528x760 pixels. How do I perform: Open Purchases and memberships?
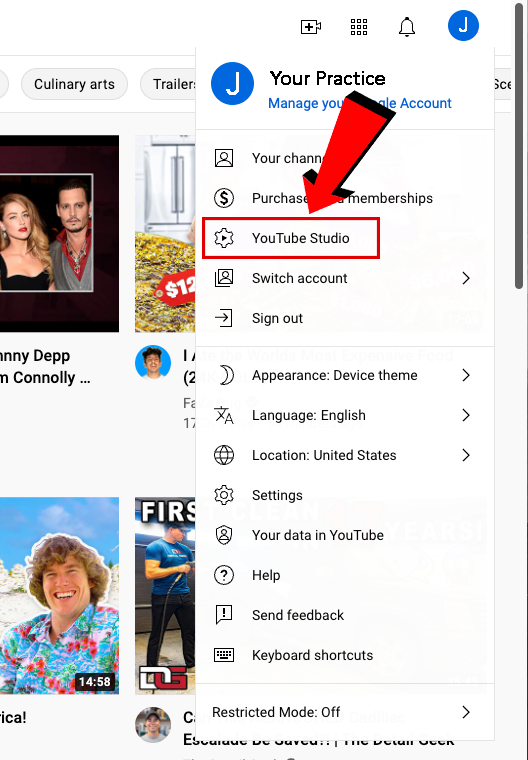345,198
